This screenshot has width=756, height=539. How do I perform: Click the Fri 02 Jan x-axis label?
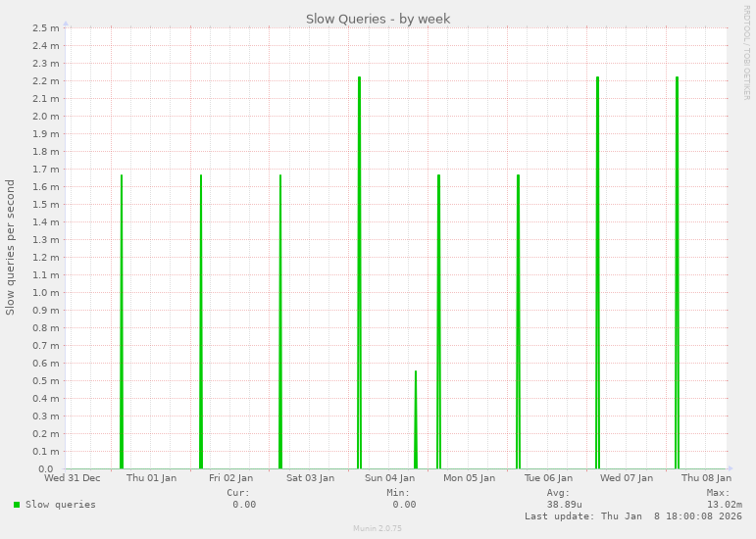(x=231, y=478)
